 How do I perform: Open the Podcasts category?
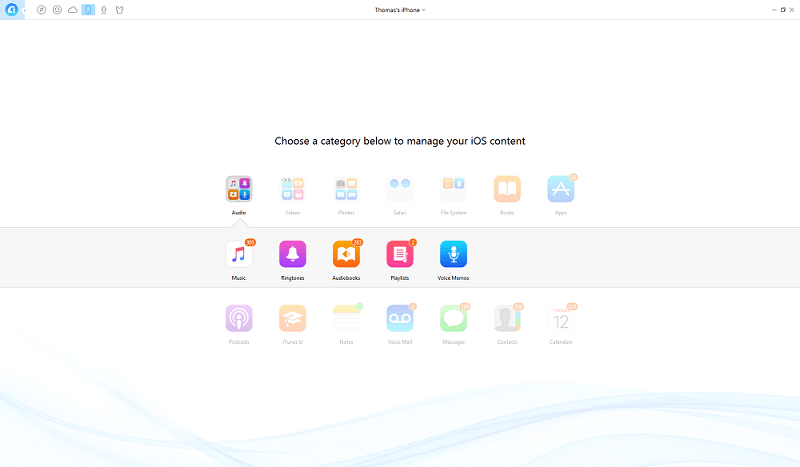(x=239, y=318)
